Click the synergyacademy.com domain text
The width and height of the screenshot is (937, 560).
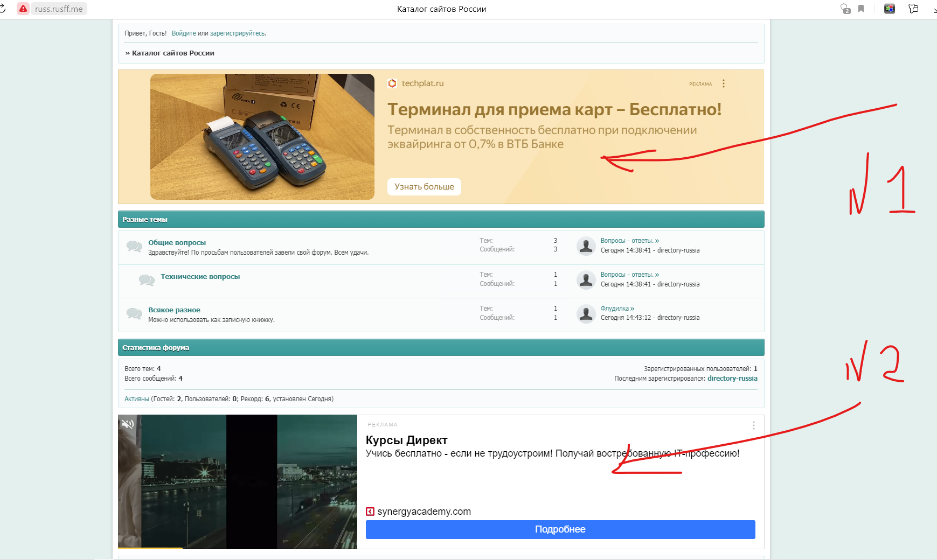pyautogui.click(x=424, y=512)
